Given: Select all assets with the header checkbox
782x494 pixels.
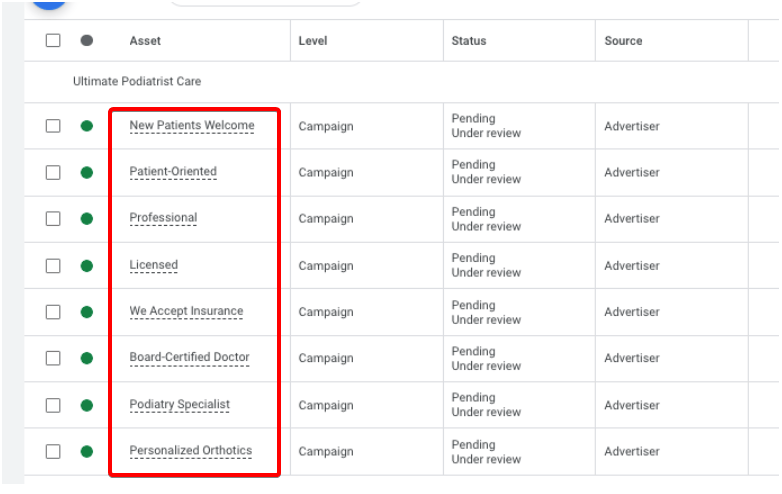Looking at the screenshot, I should point(53,41).
